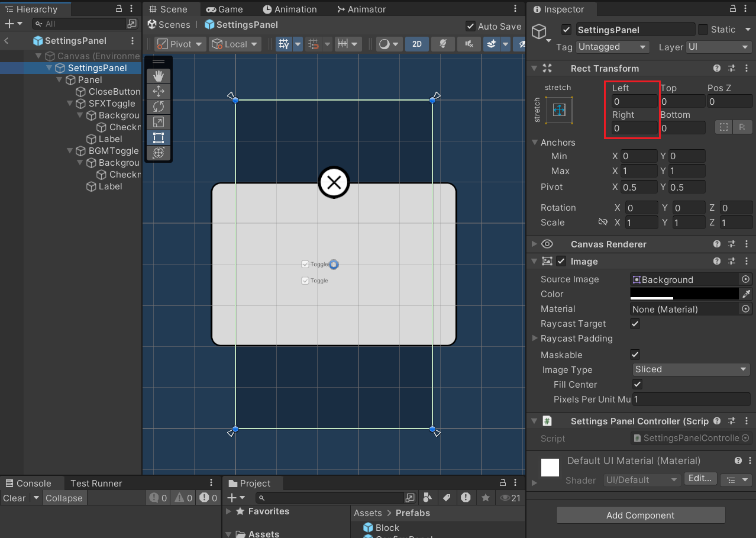Open Project search by label icon

[x=447, y=498]
